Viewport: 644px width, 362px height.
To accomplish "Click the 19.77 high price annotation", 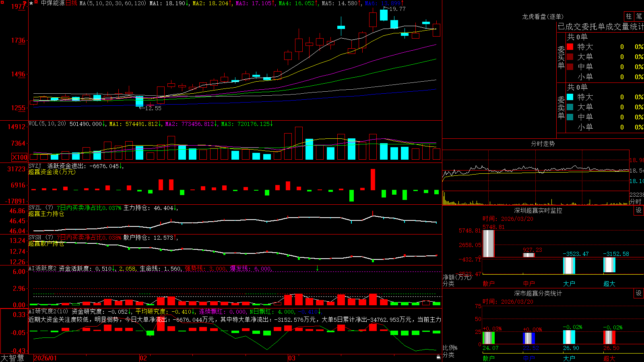I will [x=397, y=8].
